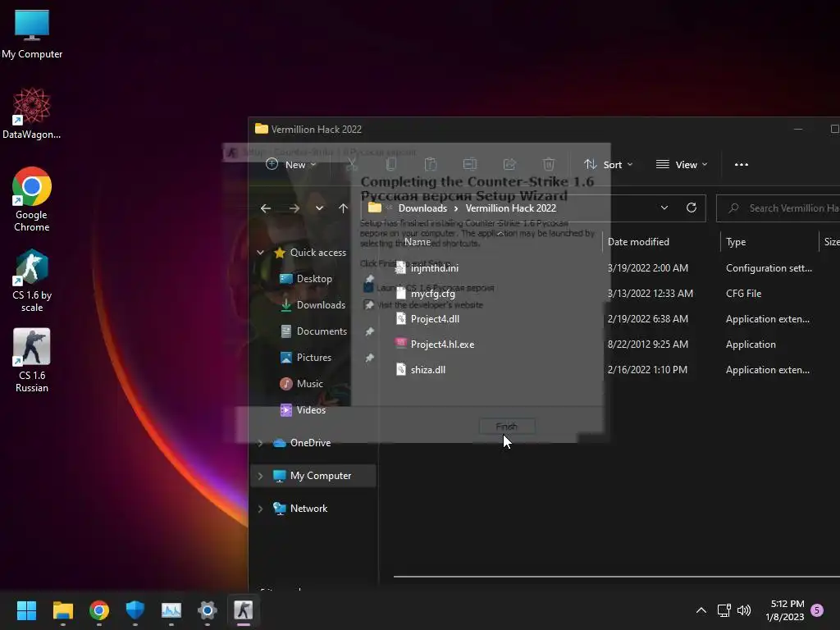Go back with the left arrow
The image size is (840, 630).
tap(266, 208)
